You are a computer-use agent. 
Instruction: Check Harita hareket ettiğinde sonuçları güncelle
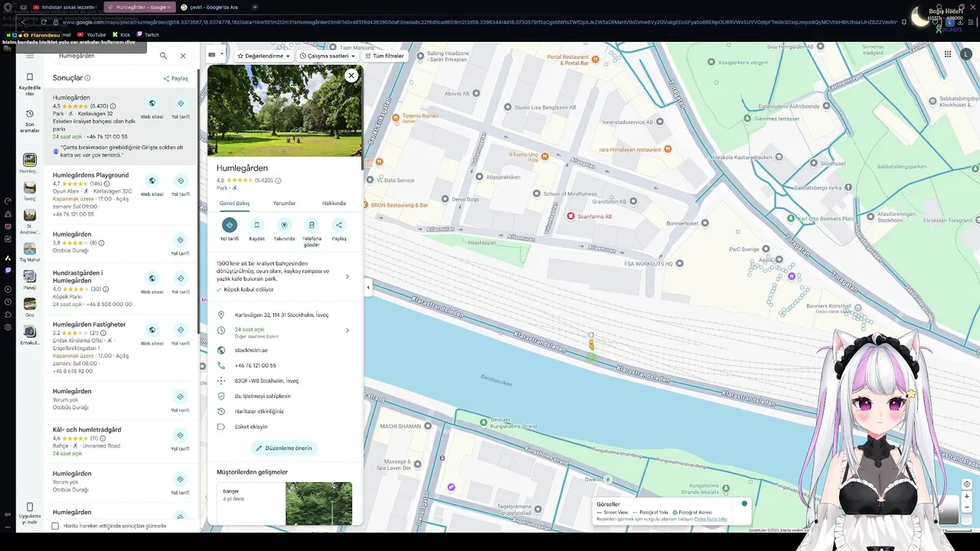[x=55, y=526]
